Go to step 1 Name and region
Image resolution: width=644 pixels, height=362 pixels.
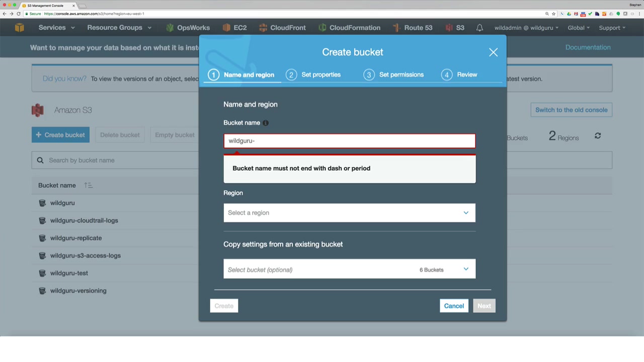pyautogui.click(x=242, y=75)
